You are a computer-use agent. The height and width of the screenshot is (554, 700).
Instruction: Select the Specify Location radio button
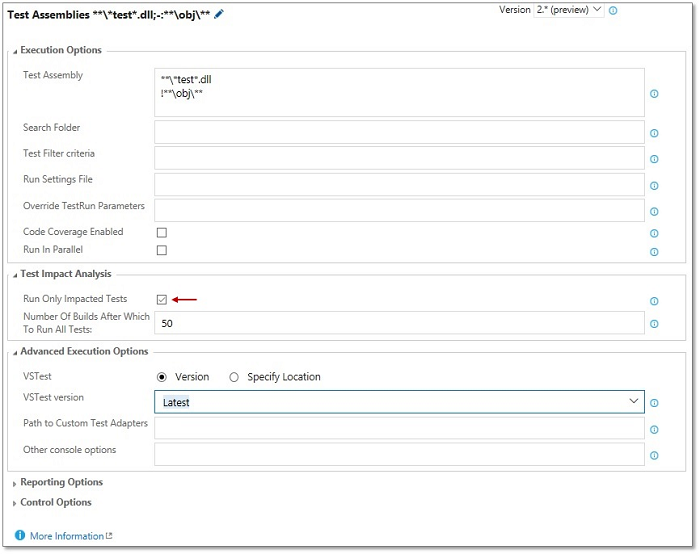(234, 377)
